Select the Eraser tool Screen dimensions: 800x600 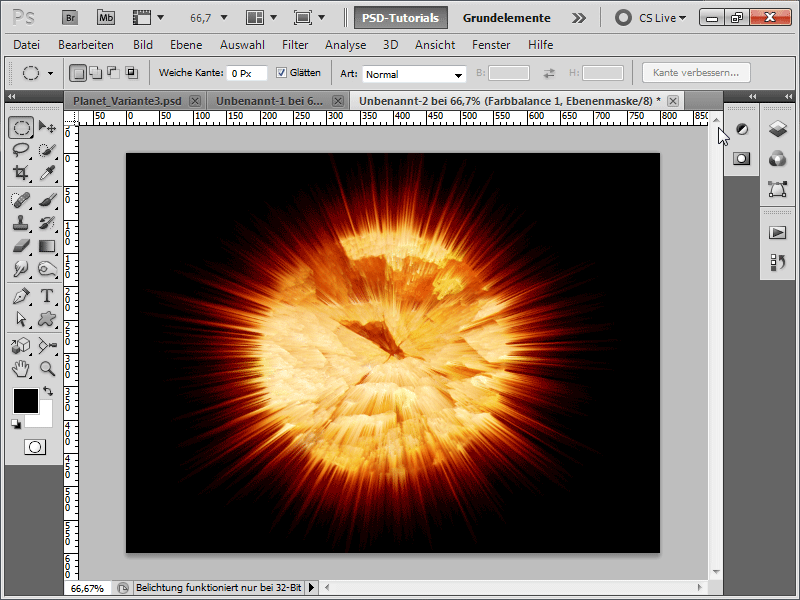tap(21, 246)
